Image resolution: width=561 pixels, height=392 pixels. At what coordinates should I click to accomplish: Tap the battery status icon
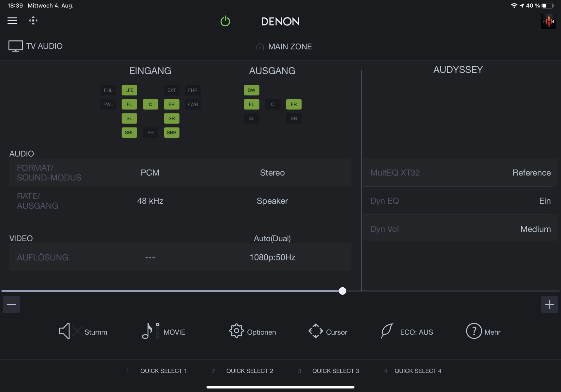[548, 6]
